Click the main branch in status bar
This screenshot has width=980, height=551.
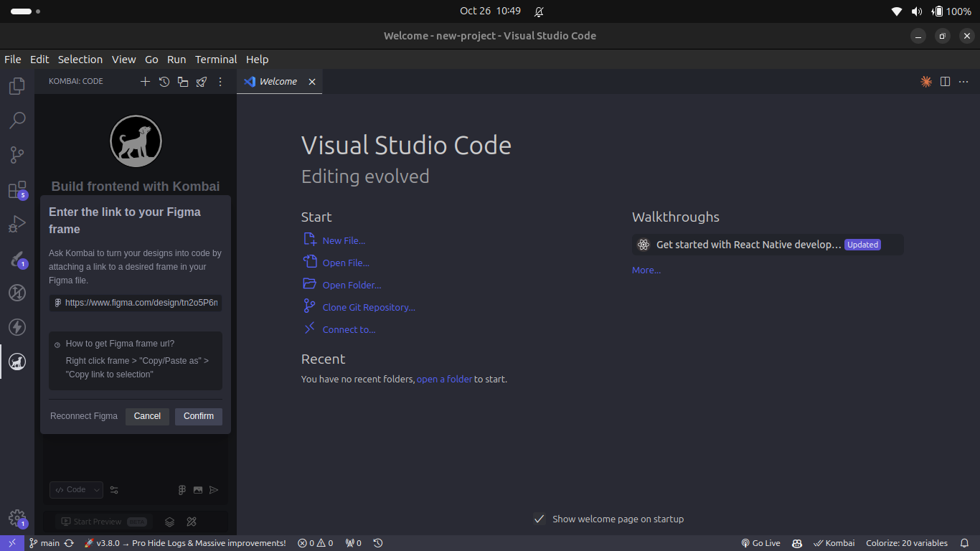tap(44, 543)
